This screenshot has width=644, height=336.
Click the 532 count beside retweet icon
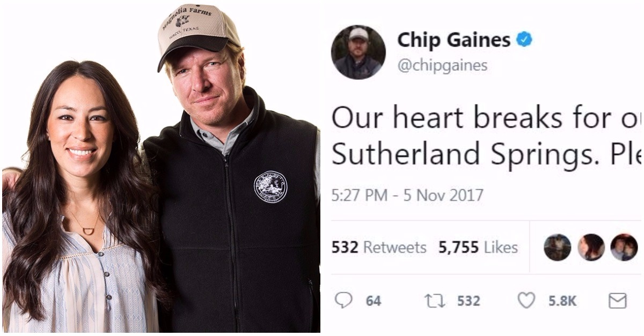[x=468, y=301]
